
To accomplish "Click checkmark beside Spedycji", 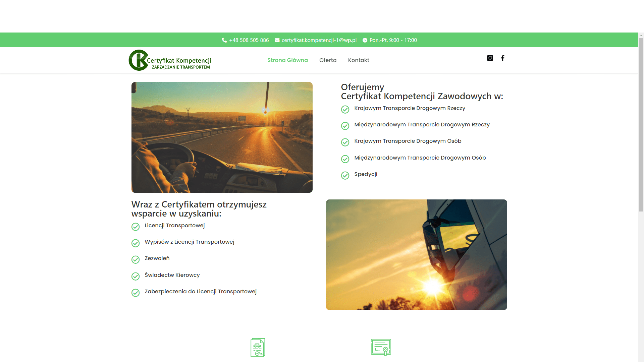I will pos(345,176).
